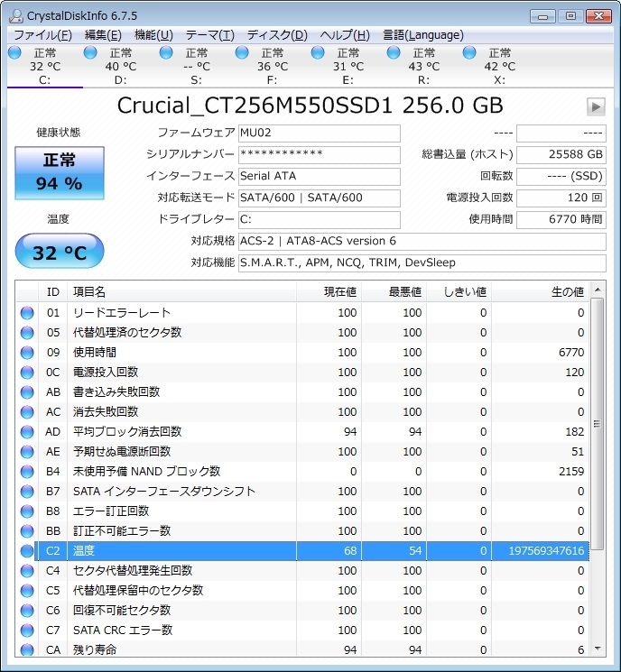
Task: Click the ファームウェア field MU02
Action: [x=320, y=133]
